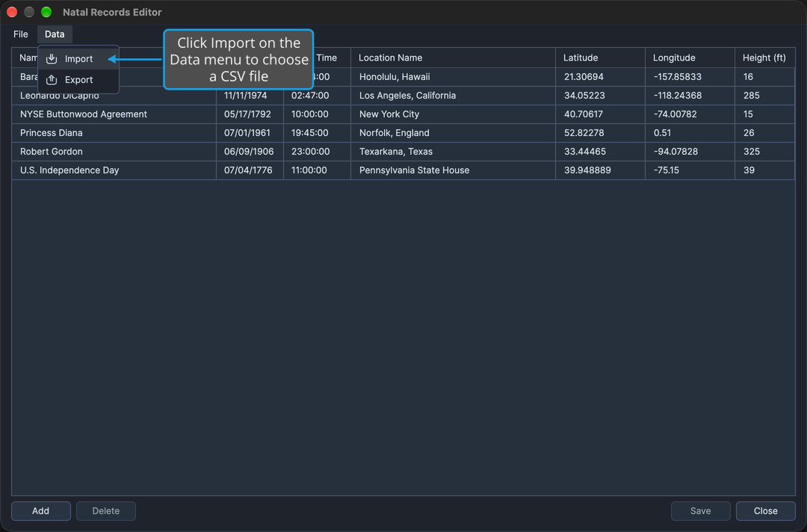Click the Pennsylvania State House location cell
This screenshot has height=532, width=807.
453,170
